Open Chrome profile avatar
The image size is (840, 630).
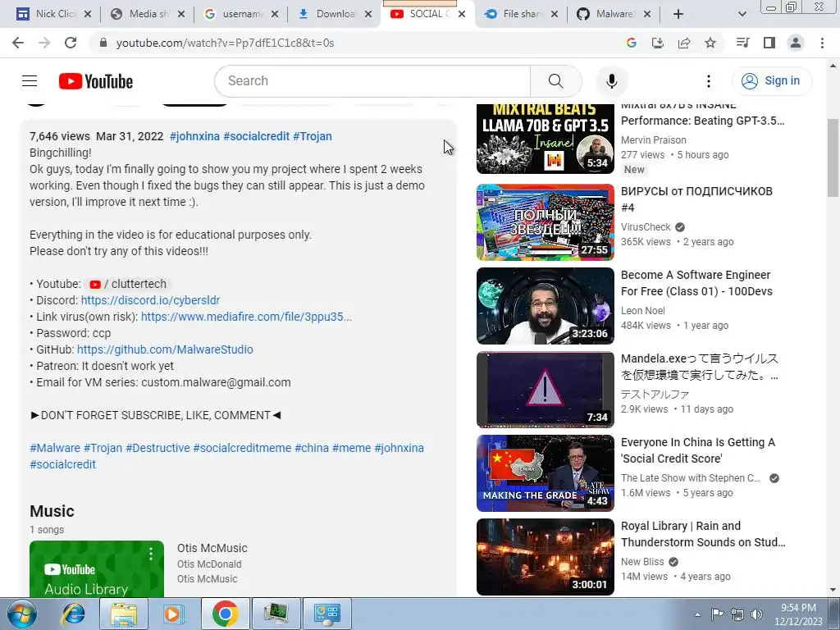(796, 43)
